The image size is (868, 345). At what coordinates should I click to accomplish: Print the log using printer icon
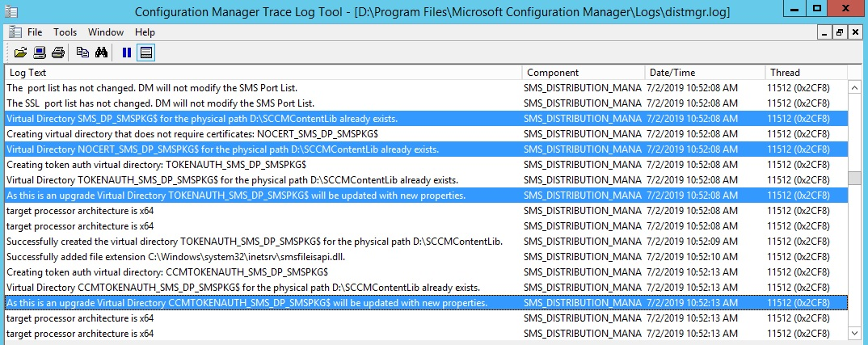click(x=58, y=53)
